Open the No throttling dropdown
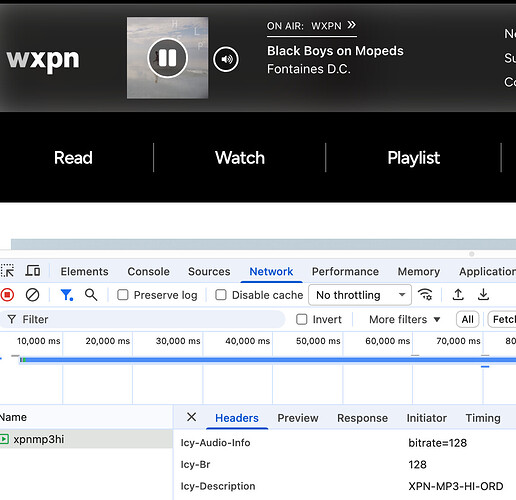The width and height of the screenshot is (516, 500). click(x=360, y=295)
